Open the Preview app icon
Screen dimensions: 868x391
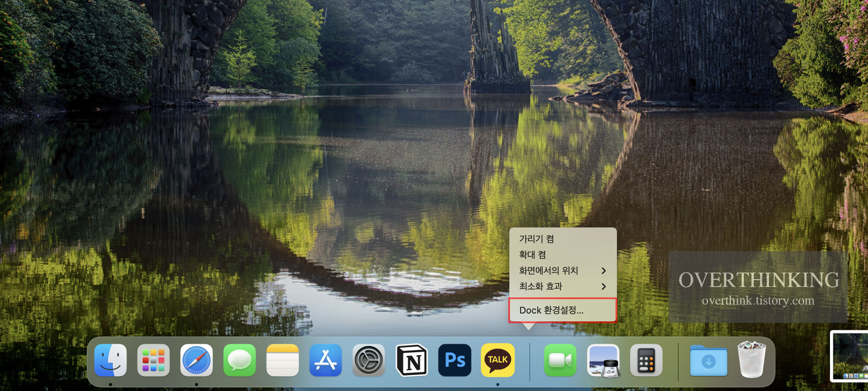[x=603, y=360]
